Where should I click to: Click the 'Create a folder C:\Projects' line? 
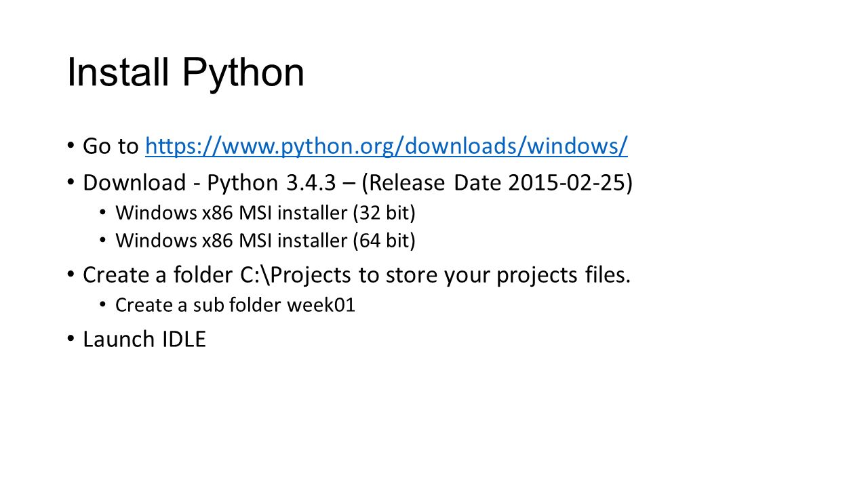tap(357, 275)
